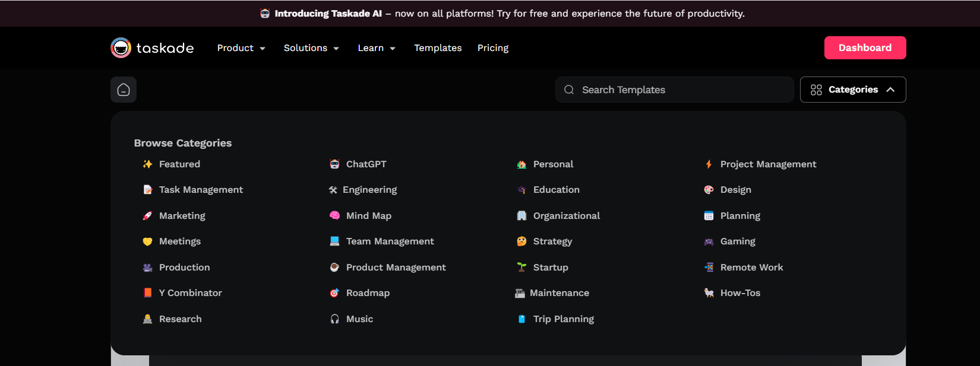Image resolution: width=980 pixels, height=366 pixels.
Task: Click the Startup seedling icon
Action: click(x=521, y=268)
